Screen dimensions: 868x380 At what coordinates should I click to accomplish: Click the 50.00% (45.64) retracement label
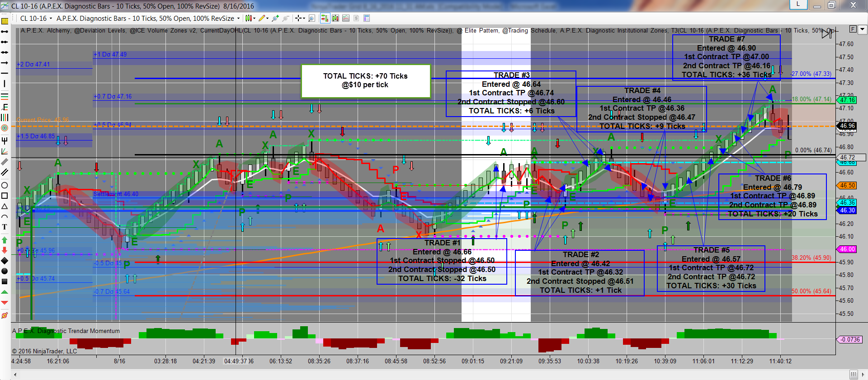point(811,291)
